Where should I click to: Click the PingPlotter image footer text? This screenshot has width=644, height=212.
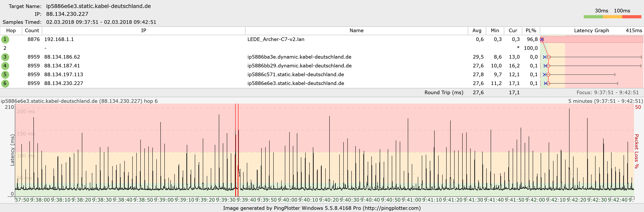click(x=322, y=208)
